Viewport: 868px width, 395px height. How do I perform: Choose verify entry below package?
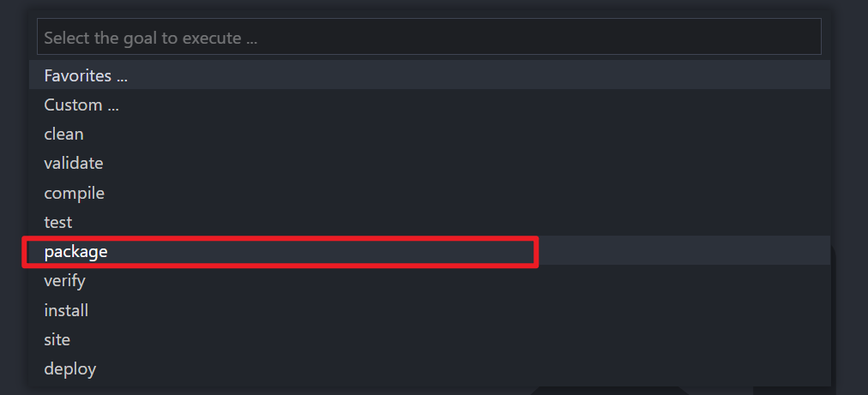click(65, 280)
